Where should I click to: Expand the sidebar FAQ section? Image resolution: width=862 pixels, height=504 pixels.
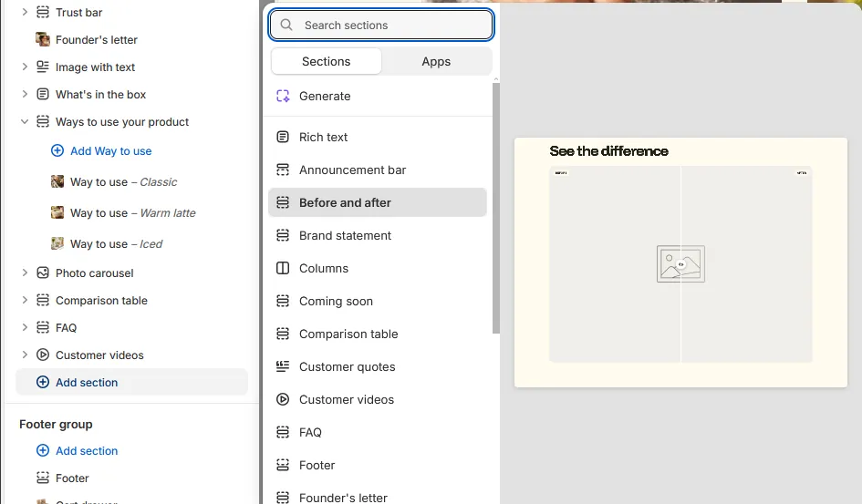pos(25,328)
